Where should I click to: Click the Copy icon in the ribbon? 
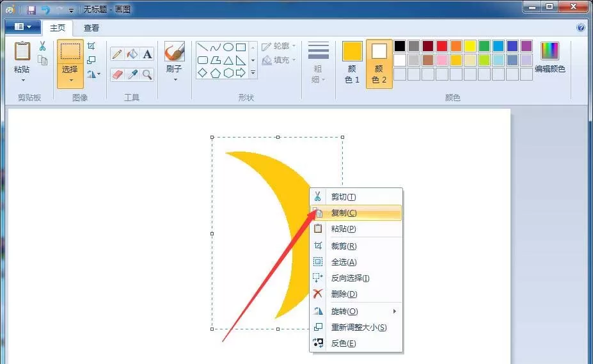[42, 59]
